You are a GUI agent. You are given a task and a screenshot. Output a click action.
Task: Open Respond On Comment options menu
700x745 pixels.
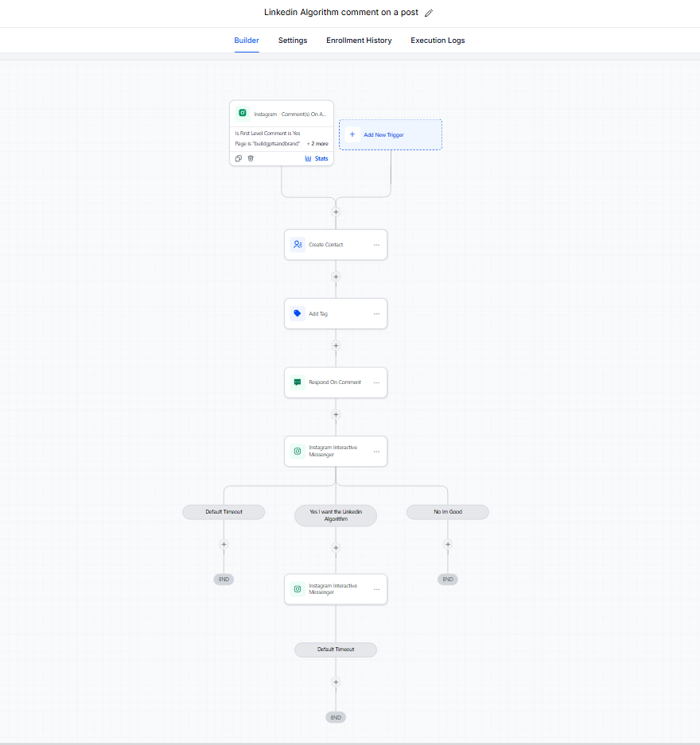click(376, 383)
